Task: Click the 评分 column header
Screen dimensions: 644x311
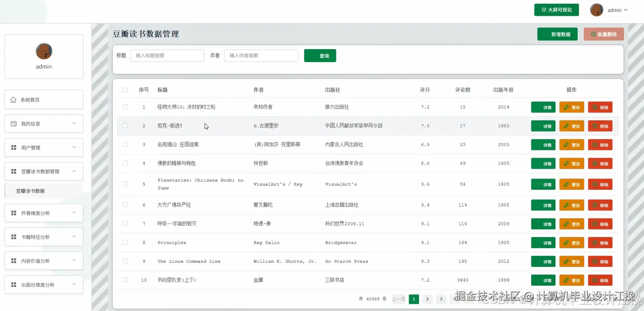Action: pyautogui.click(x=425, y=90)
